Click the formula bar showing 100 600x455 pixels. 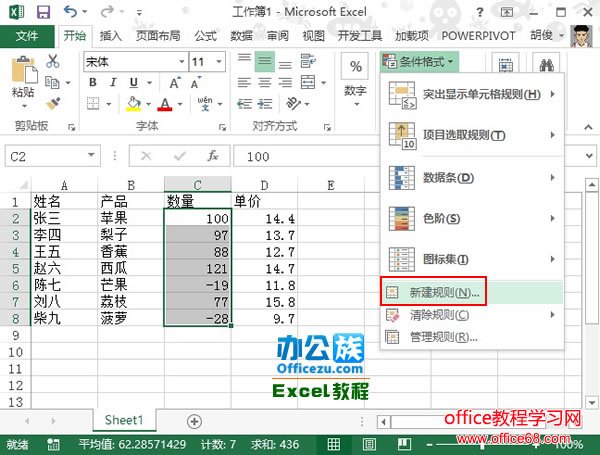[306, 156]
